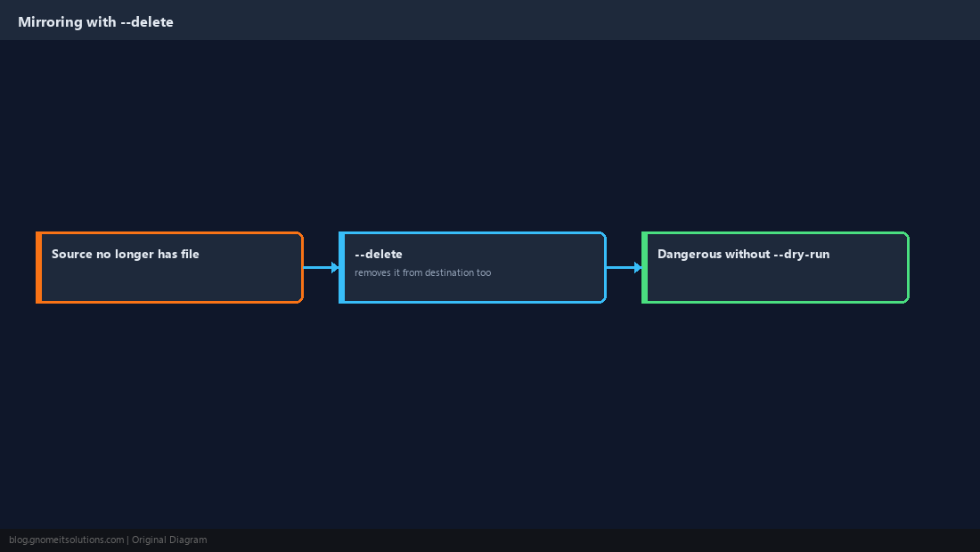Image resolution: width=980 pixels, height=552 pixels.
Task: Select the "Source no longer has file" box
Action: coord(169,267)
